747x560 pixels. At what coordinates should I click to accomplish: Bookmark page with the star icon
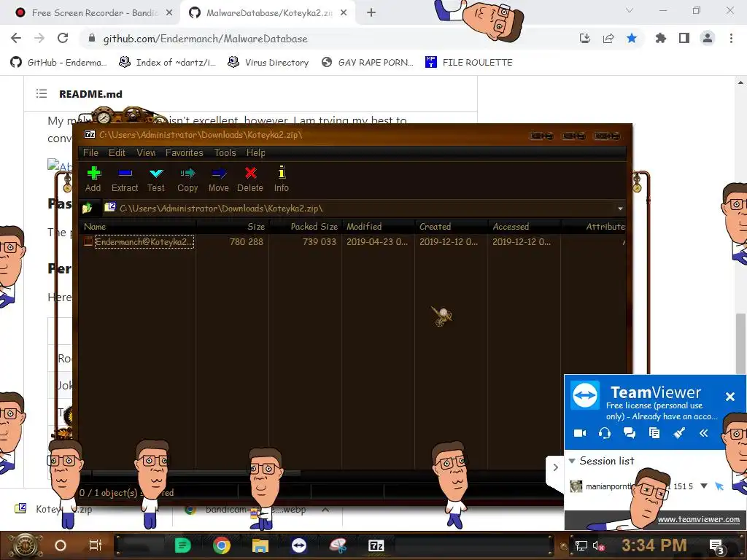tap(632, 38)
